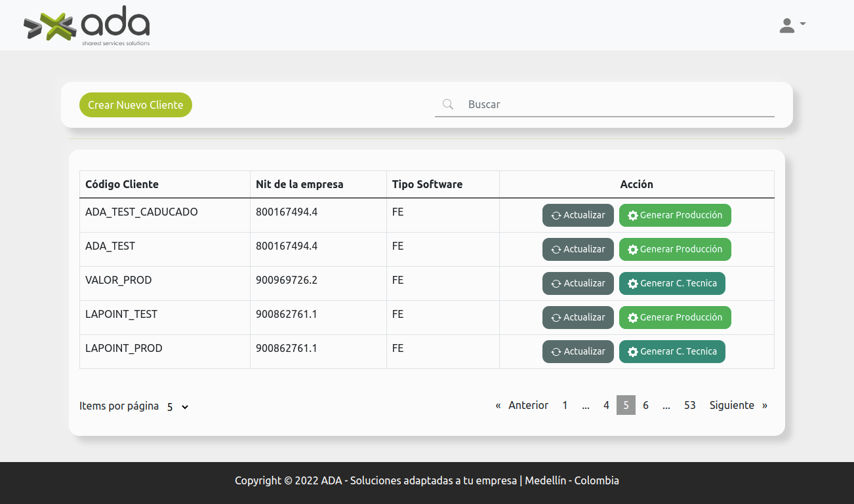Jump to page 53 in pagination
854x504 pixels.
[x=689, y=405]
